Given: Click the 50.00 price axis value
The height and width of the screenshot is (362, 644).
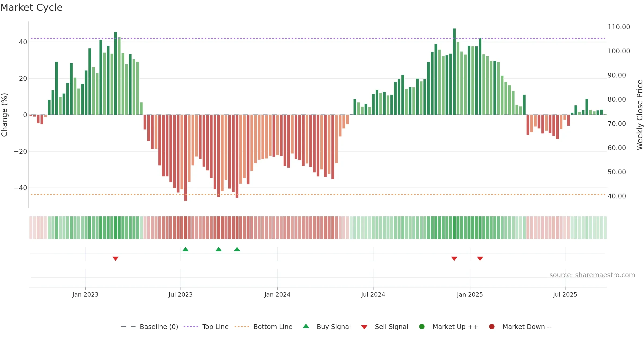Looking at the screenshot, I should pos(617,172).
